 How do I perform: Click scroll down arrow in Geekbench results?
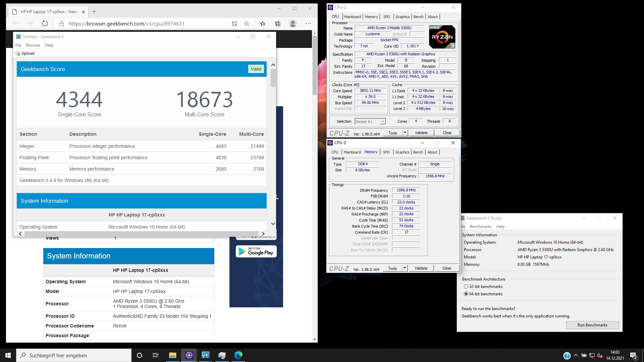point(273,224)
